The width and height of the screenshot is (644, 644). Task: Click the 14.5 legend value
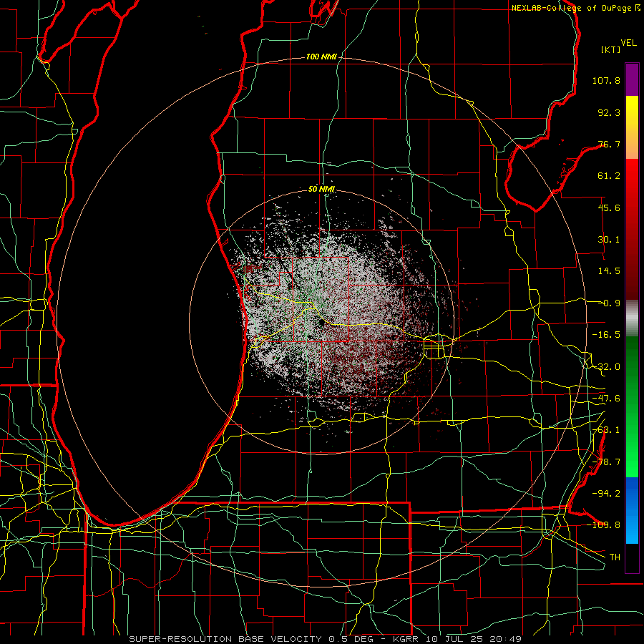609,271
